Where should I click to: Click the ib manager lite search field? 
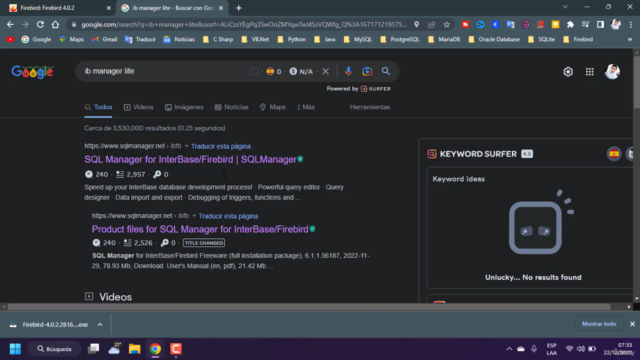click(163, 71)
